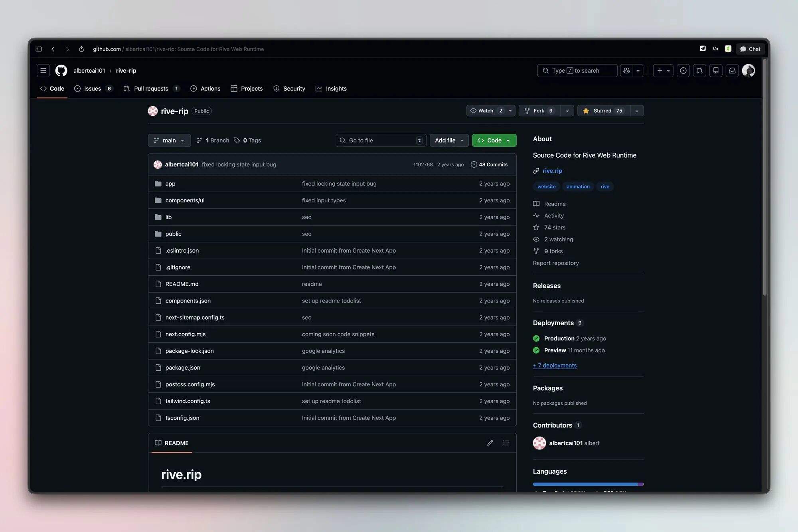Switch to the Pull requests tab

pos(152,89)
